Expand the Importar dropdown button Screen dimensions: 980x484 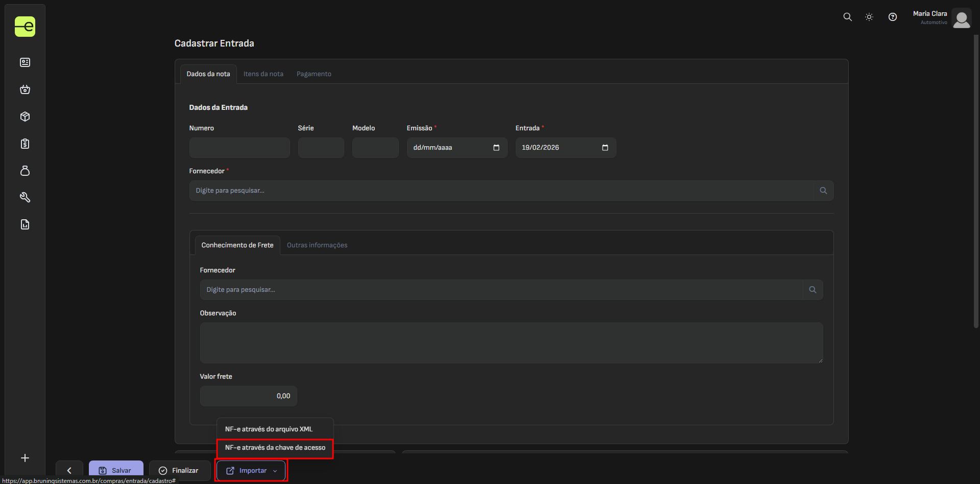(251, 470)
